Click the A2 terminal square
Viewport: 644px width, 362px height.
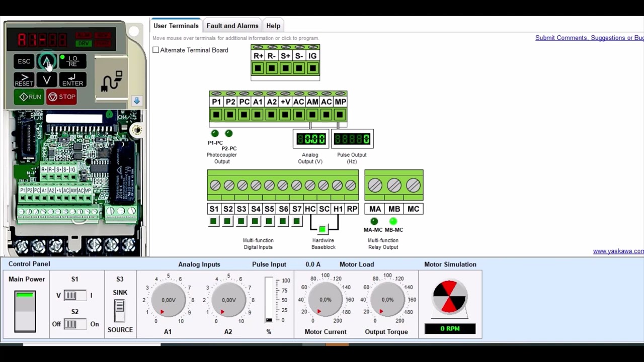point(271,115)
